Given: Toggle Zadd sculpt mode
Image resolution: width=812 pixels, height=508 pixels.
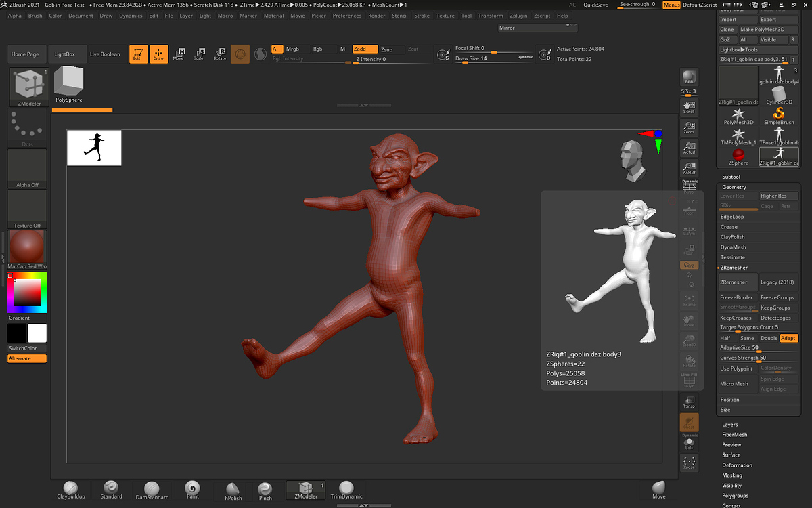Looking at the screenshot, I should click(x=364, y=49).
